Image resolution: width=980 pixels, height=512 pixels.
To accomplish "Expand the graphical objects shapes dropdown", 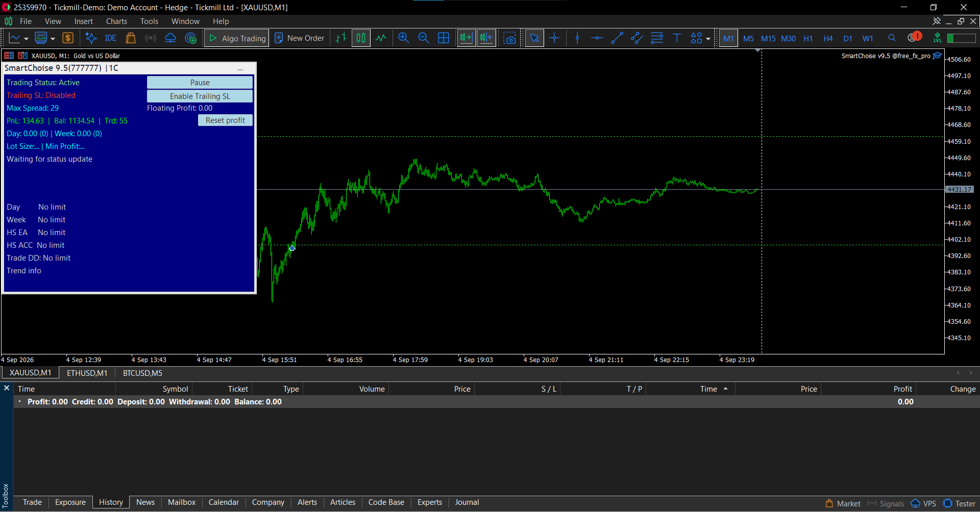I will tap(708, 39).
